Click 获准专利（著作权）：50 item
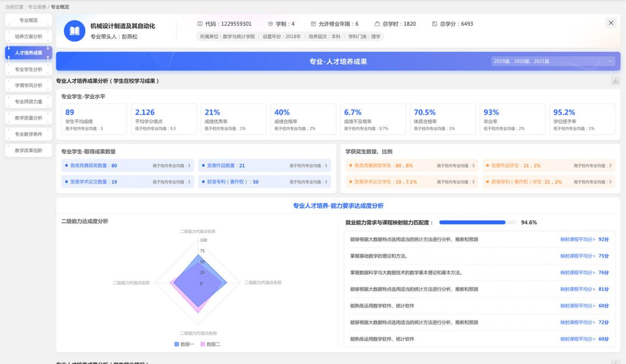This screenshot has height=364, width=626. pyautogui.click(x=265, y=182)
